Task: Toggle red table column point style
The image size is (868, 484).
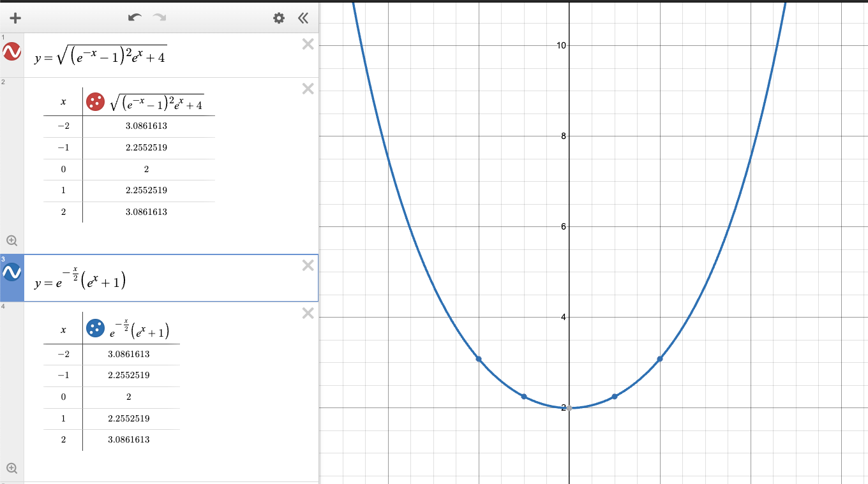Action: tap(95, 101)
